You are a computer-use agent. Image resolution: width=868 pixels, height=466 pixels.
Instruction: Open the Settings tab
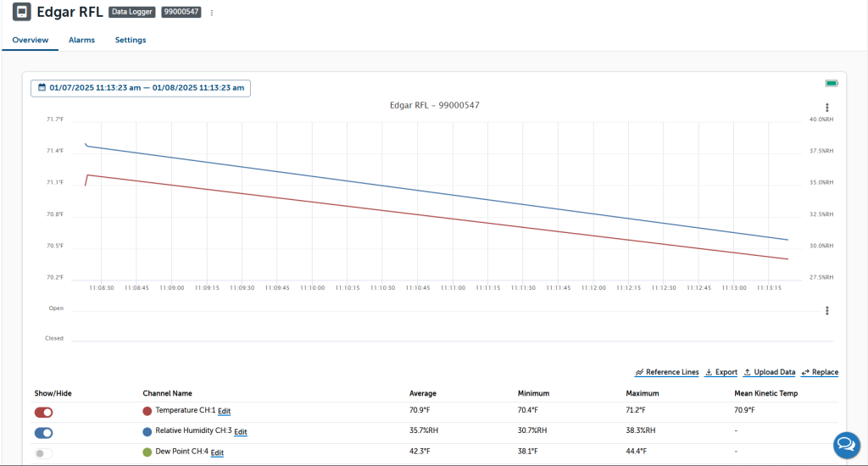(x=131, y=40)
